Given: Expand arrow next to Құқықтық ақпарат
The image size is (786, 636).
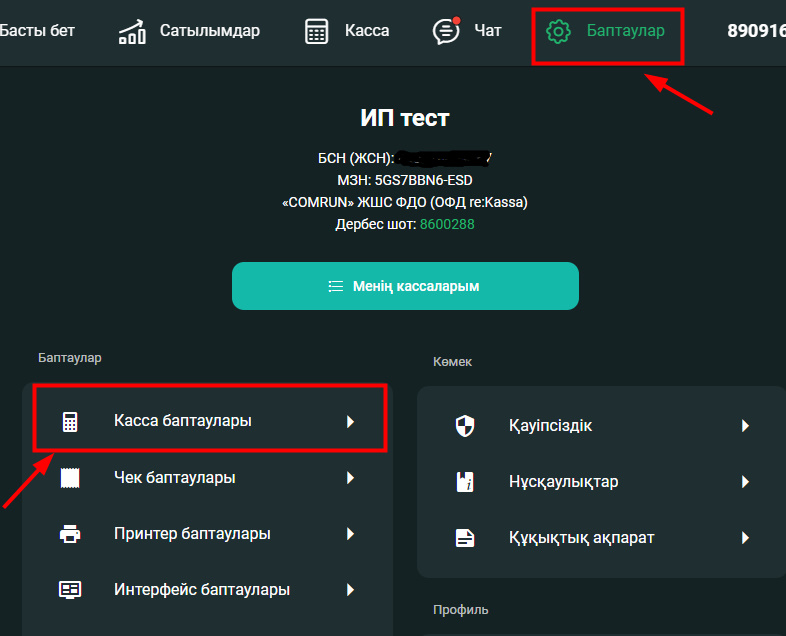Looking at the screenshot, I should [745, 538].
